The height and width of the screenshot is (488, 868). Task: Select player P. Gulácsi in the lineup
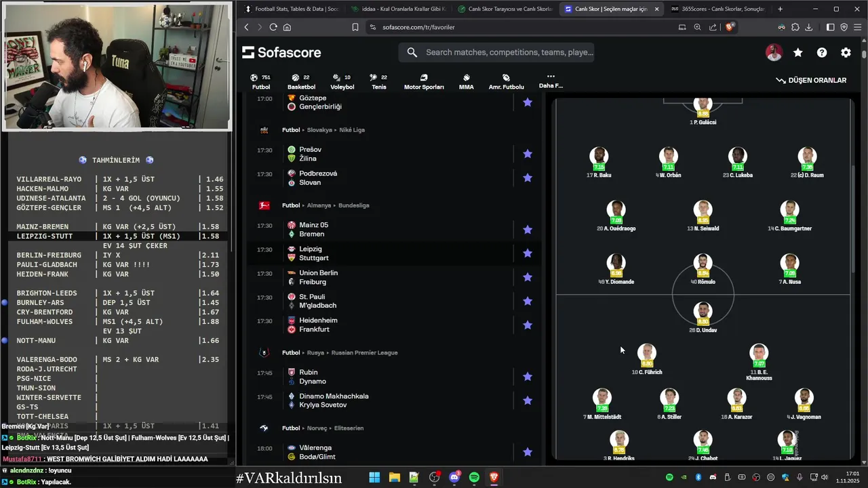[703, 113]
